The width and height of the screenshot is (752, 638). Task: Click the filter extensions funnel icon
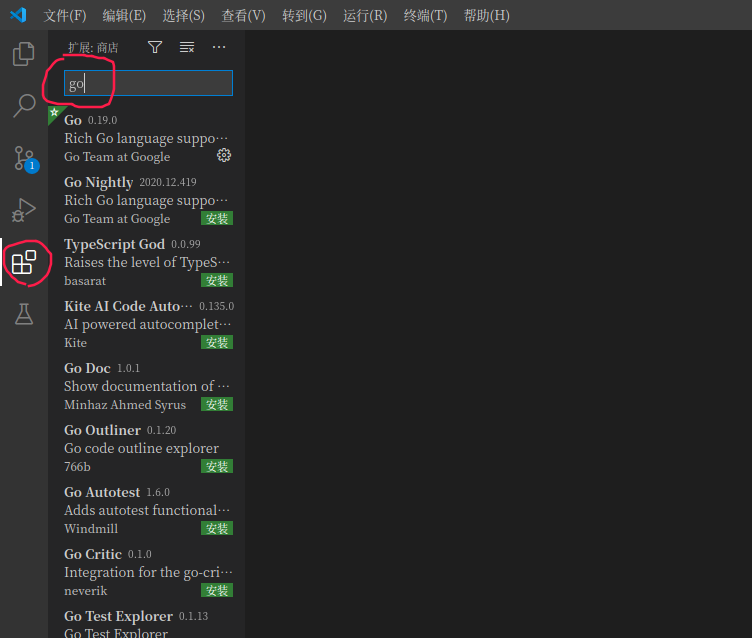pyautogui.click(x=155, y=47)
